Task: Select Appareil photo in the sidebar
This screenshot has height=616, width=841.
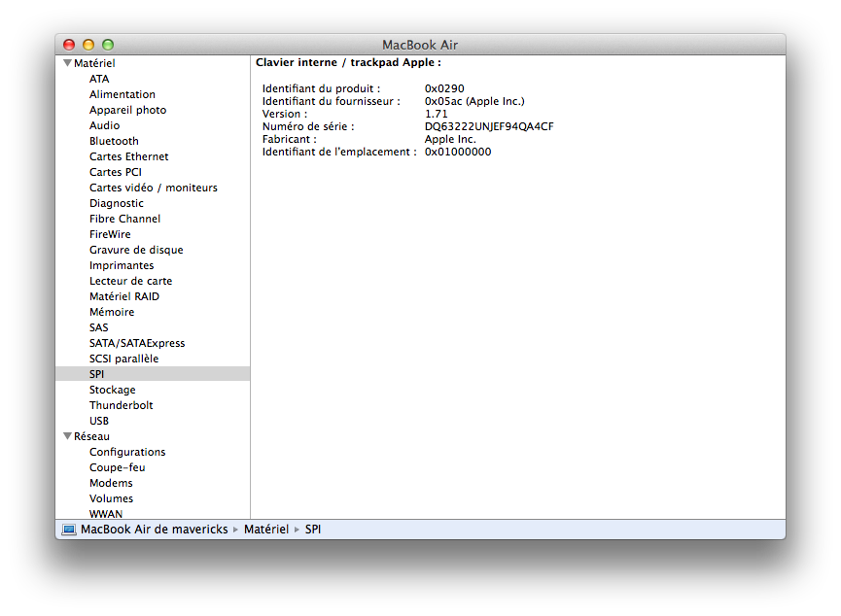Action: click(x=127, y=110)
